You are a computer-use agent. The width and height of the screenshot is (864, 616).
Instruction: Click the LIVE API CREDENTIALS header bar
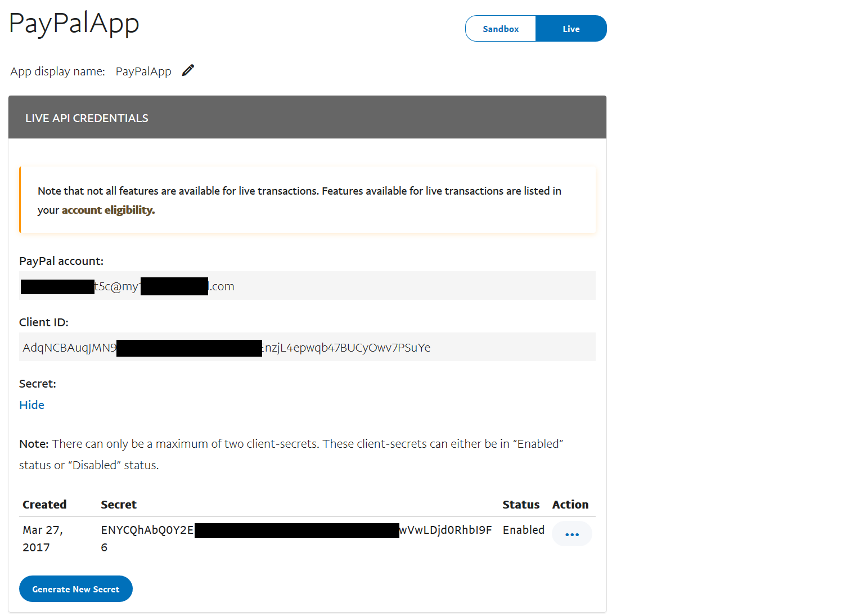[x=307, y=118]
